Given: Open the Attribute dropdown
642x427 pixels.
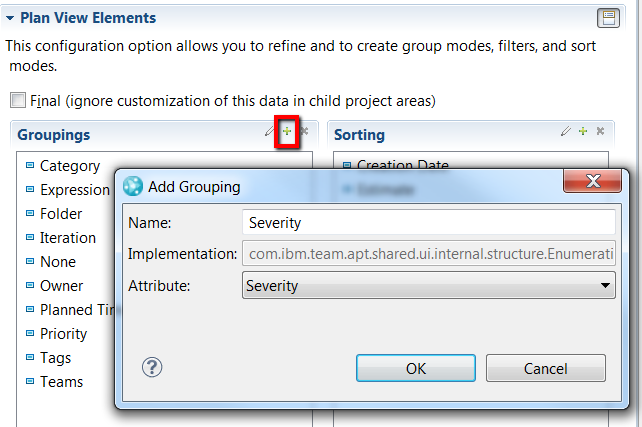Looking at the screenshot, I should pyautogui.click(x=429, y=285).
